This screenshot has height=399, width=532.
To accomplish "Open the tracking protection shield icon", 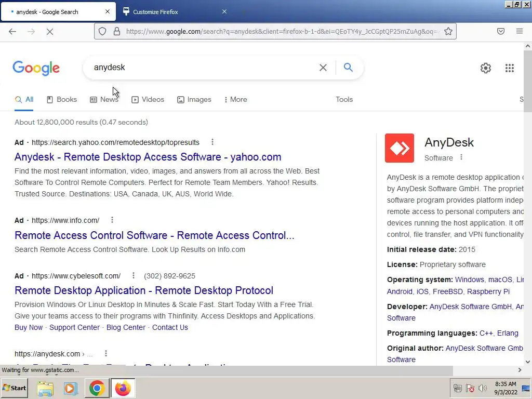I will [102, 32].
